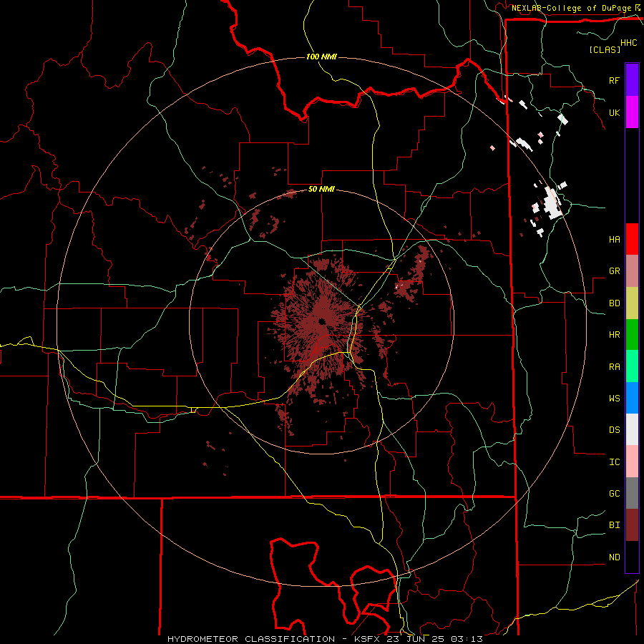Screen dimensions: 644x644
Task: Click the HR legend label
Action: pos(614,335)
